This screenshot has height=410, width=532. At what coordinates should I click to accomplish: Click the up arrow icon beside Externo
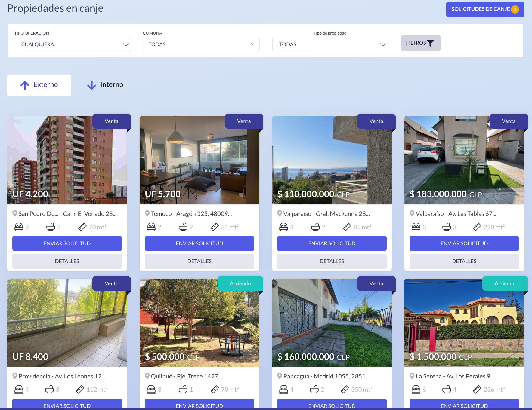tap(25, 85)
